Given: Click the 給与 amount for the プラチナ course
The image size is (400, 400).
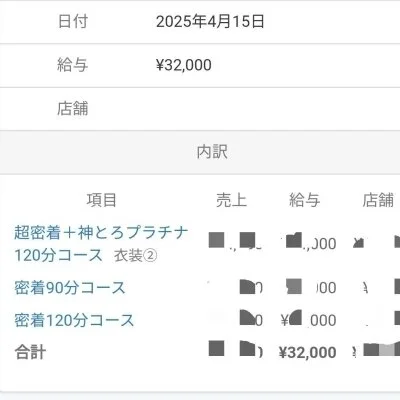Looking at the screenshot, I should pos(310,242).
